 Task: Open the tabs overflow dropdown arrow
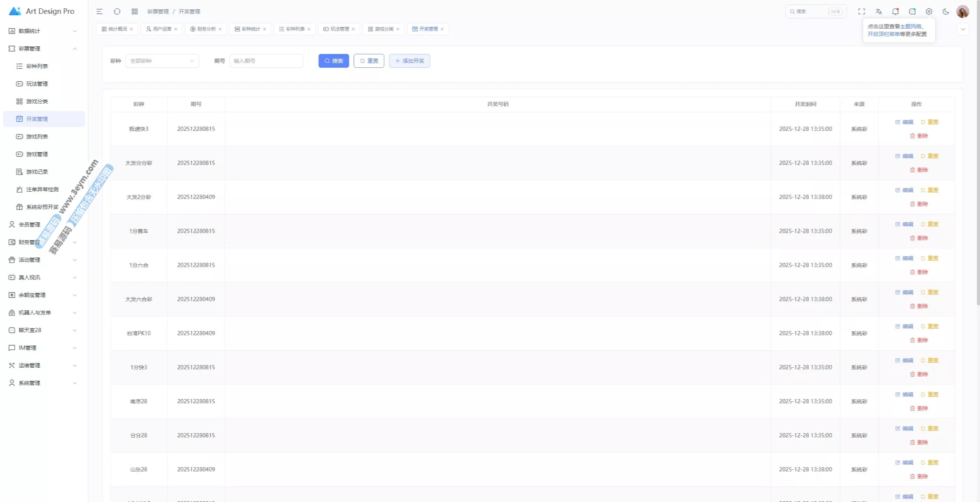[963, 29]
